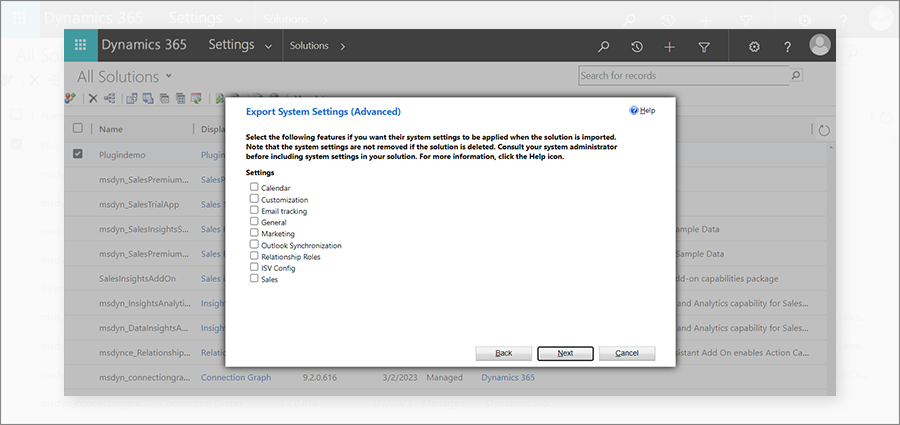Select the General checkbox

tap(254, 221)
